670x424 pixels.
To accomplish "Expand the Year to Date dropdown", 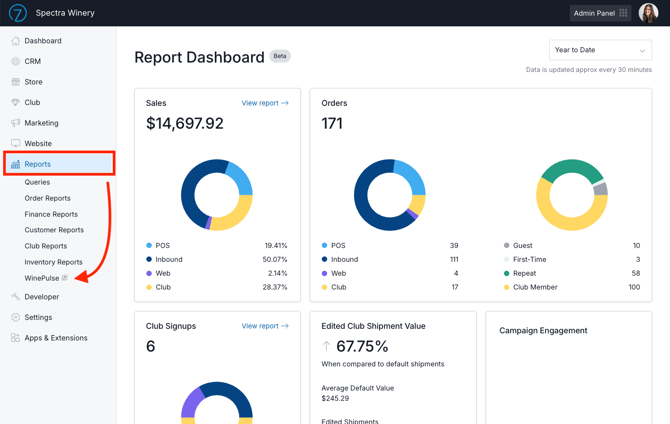I will (600, 50).
